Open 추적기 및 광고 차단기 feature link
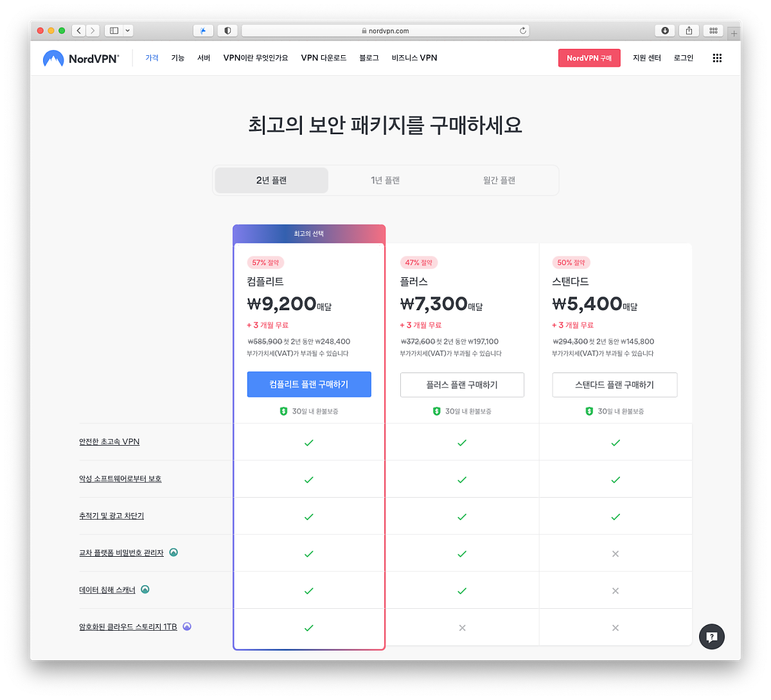 pos(112,516)
